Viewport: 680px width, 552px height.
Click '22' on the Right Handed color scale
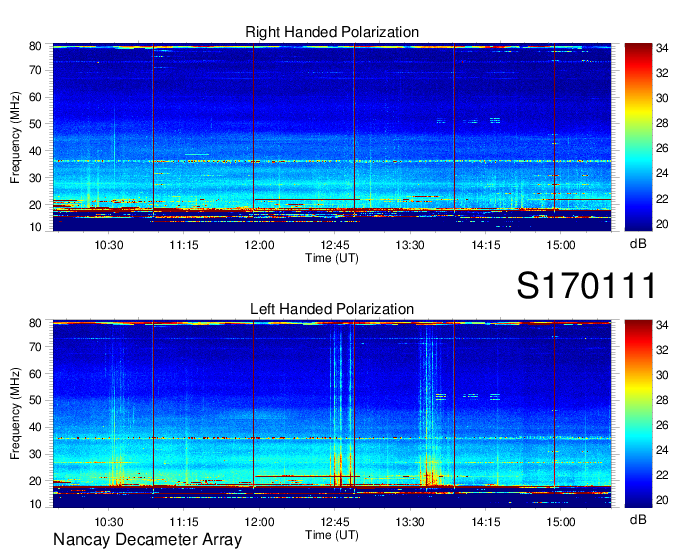pyautogui.click(x=662, y=199)
